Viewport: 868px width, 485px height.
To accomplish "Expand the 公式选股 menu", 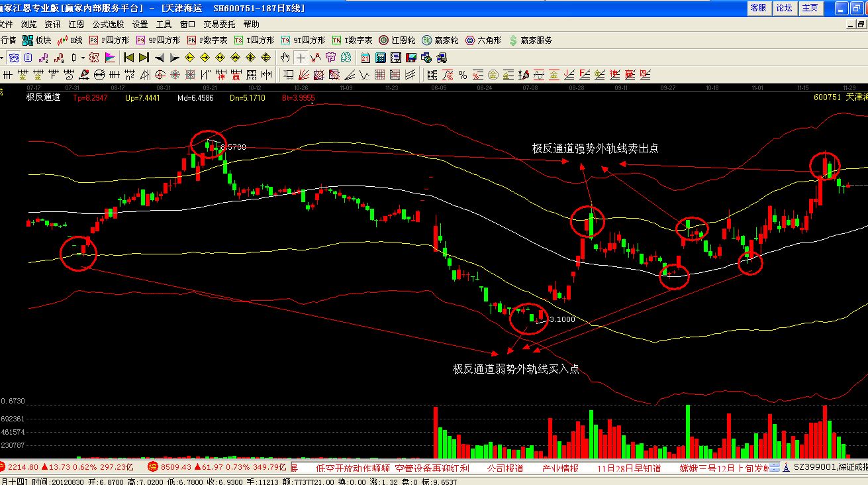I will pos(108,24).
